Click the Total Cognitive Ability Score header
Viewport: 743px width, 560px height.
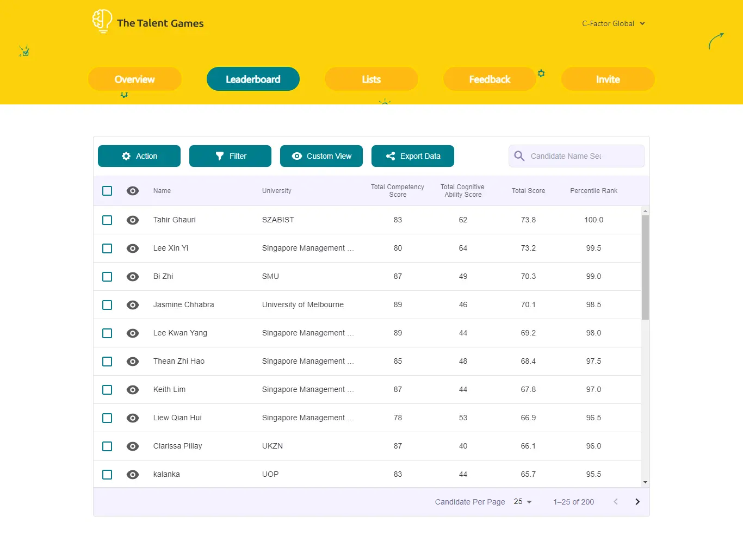click(x=463, y=191)
